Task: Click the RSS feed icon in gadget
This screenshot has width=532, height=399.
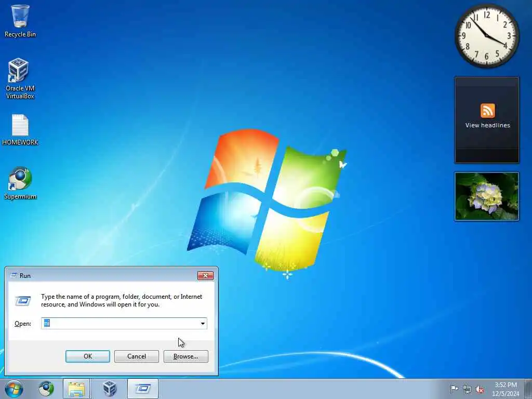Action: (x=487, y=111)
